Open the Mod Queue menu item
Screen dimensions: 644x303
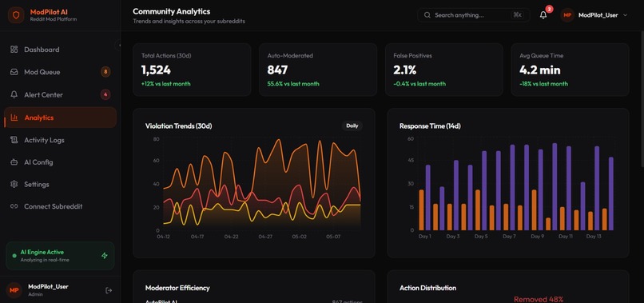pyautogui.click(x=61, y=72)
